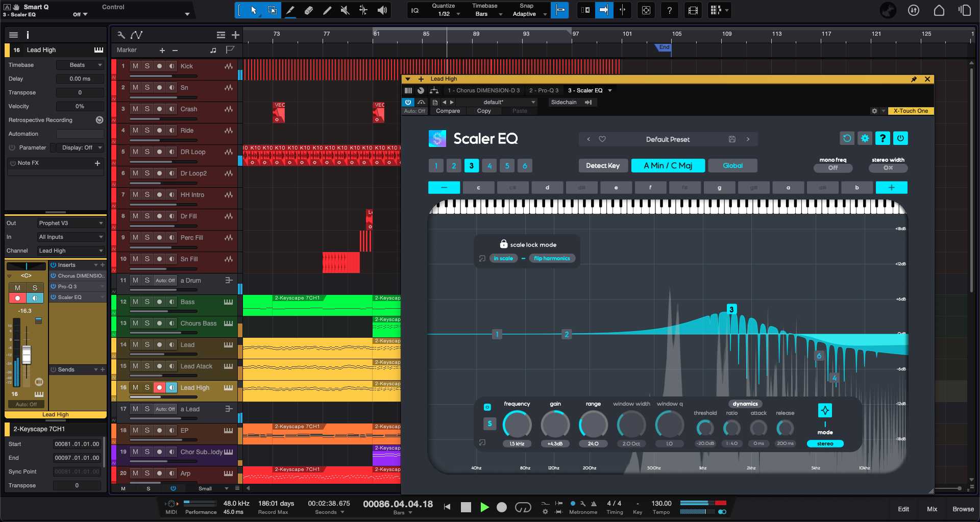Select the Split knife tool
980x522 pixels.
coord(290,10)
